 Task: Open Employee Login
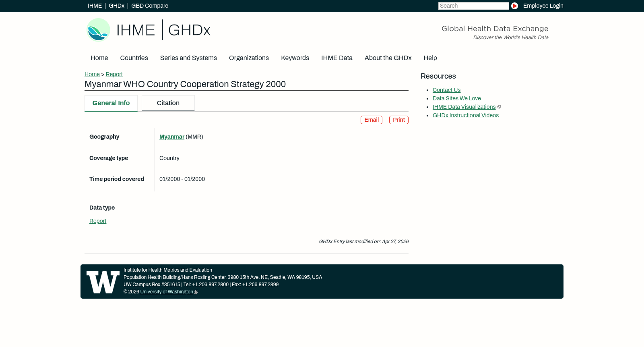(x=543, y=6)
